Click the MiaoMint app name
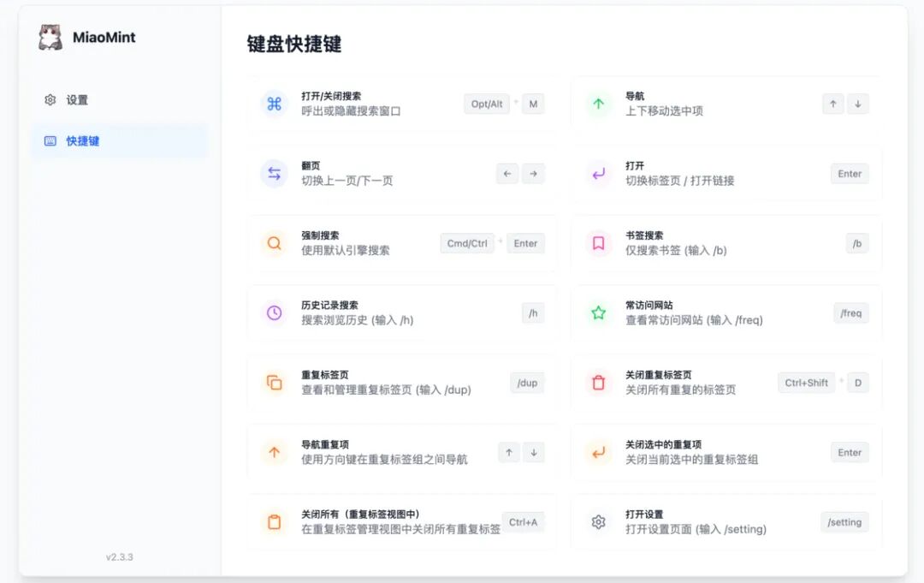 point(104,37)
